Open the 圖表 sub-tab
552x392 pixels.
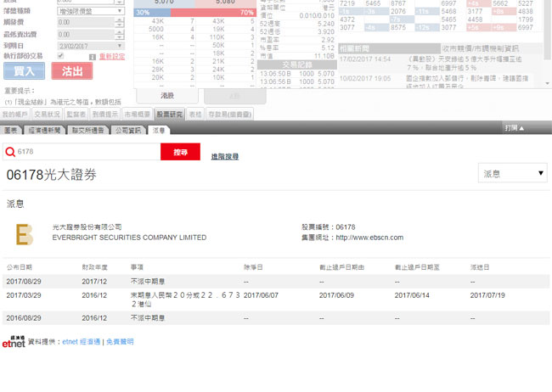pos(11,130)
